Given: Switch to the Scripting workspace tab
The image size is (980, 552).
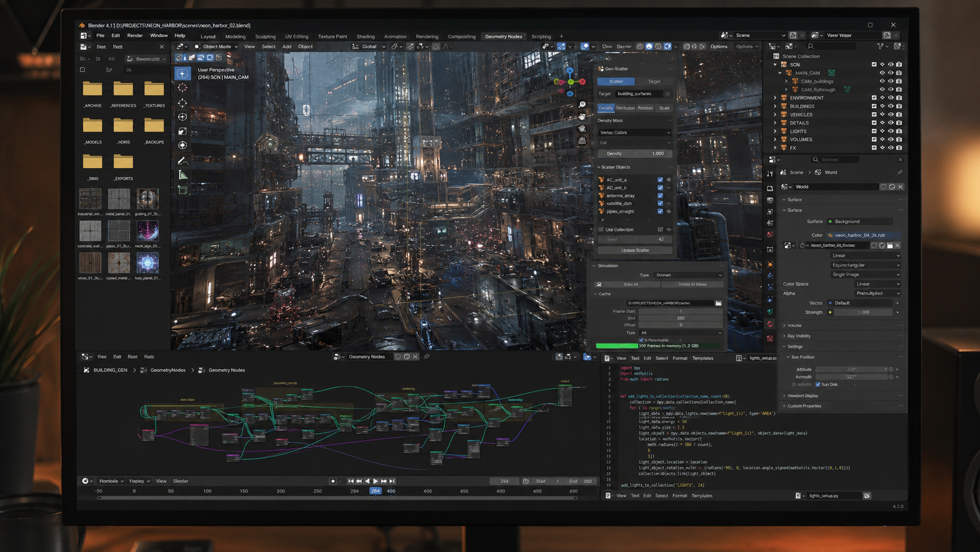Looking at the screenshot, I should (541, 36).
